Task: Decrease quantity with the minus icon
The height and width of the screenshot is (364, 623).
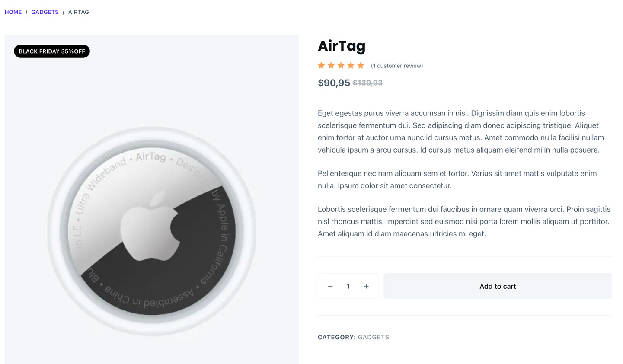Action: (330, 286)
